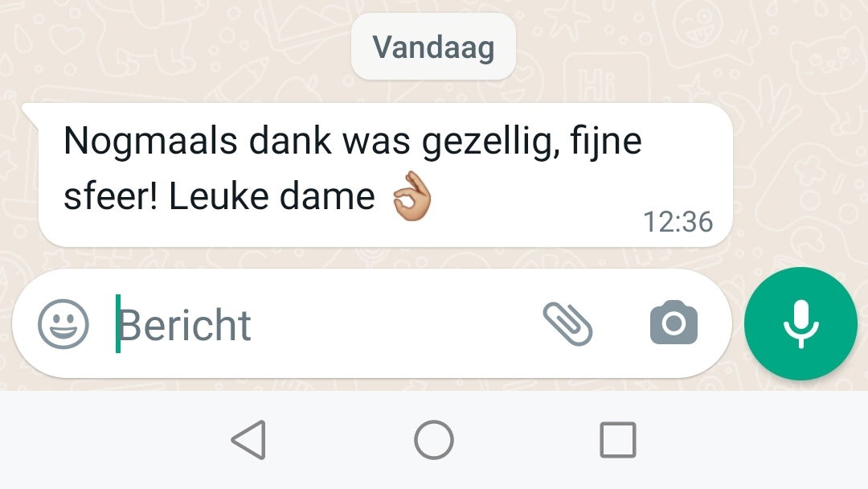This screenshot has width=868, height=489.
Task: Tap the sfeer! text in the message
Action: (111, 196)
